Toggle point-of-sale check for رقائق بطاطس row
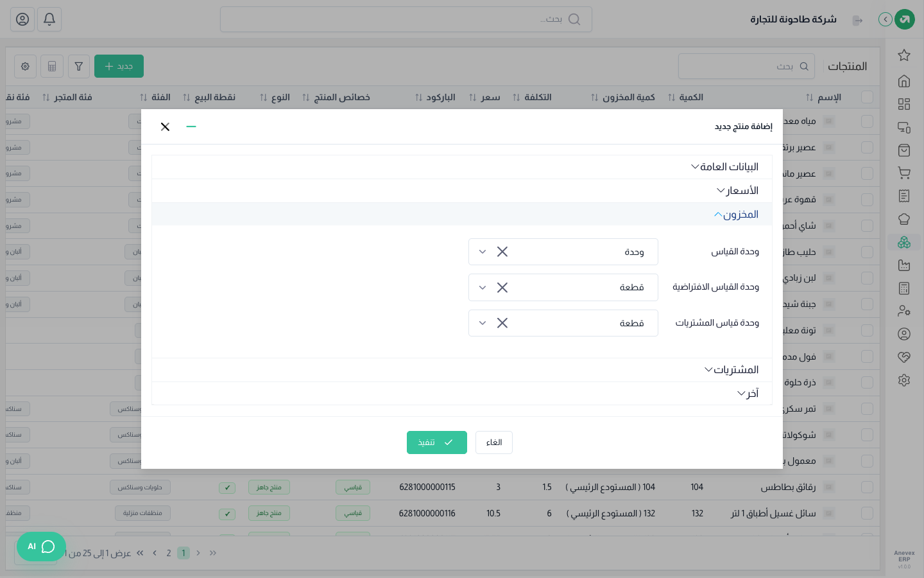This screenshot has width=924, height=578. 227,488
